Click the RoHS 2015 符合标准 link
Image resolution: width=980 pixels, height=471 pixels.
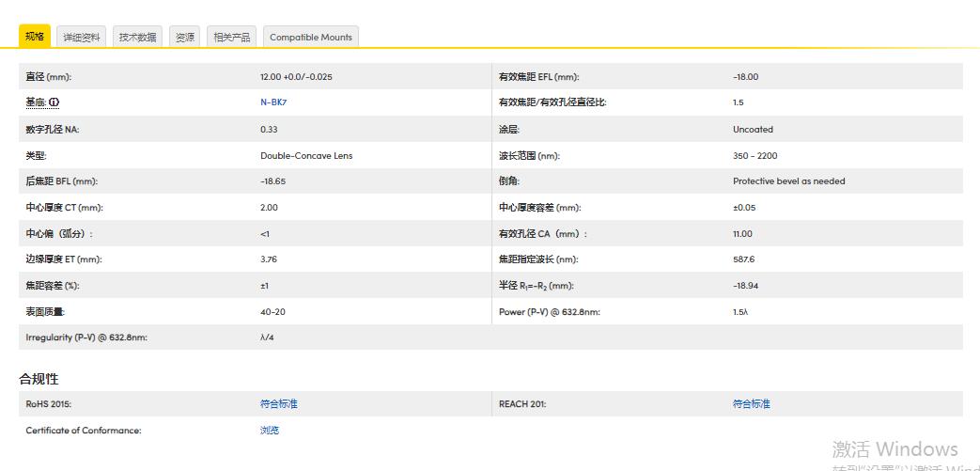pos(278,404)
